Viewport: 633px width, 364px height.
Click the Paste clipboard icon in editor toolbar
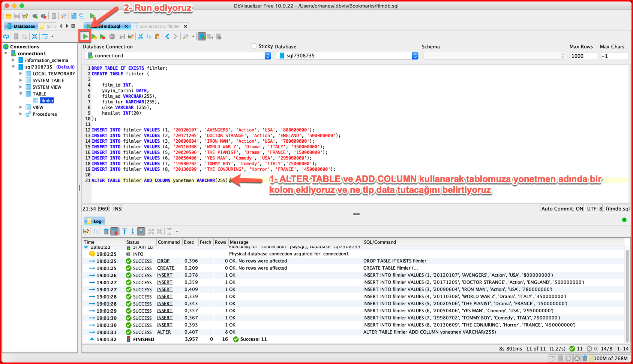click(x=157, y=37)
